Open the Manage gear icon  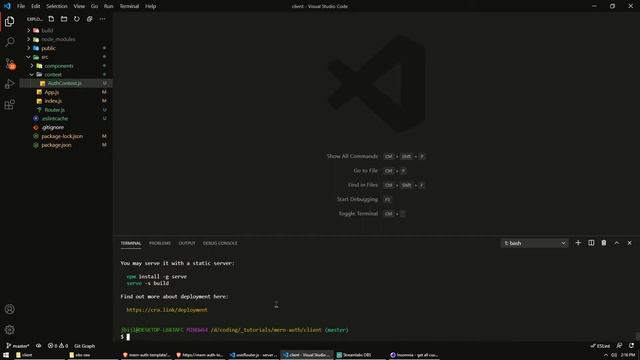[9, 329]
